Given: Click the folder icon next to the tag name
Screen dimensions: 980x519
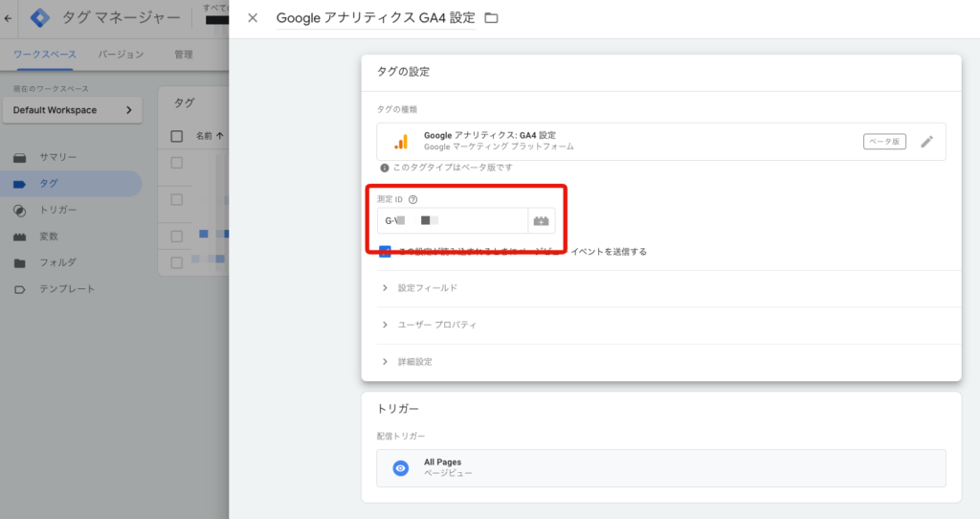Looking at the screenshot, I should 492,18.
